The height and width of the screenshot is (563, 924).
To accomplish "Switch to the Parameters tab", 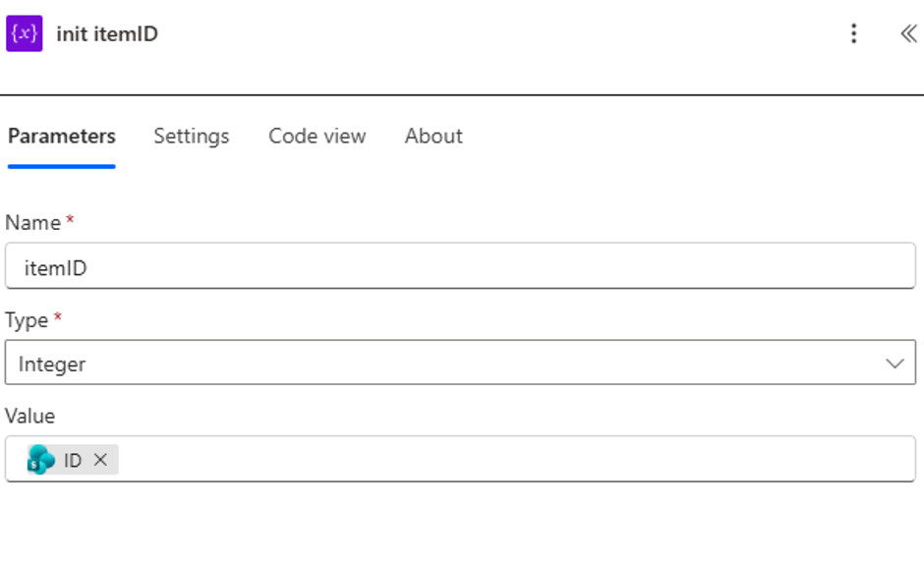I will (61, 136).
